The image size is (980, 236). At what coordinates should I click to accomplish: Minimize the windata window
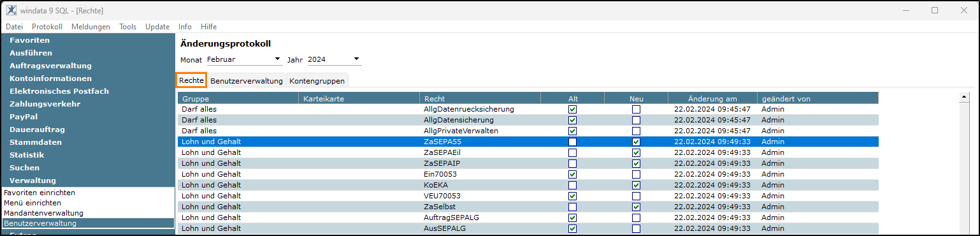[x=905, y=10]
